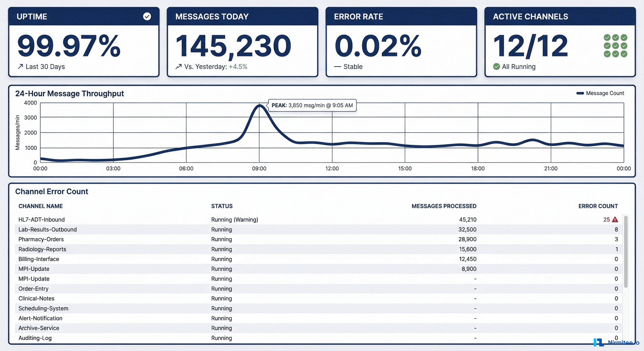644x351 pixels.
Task: Click the stable dash icon on the Error Rate card
Action: point(337,66)
